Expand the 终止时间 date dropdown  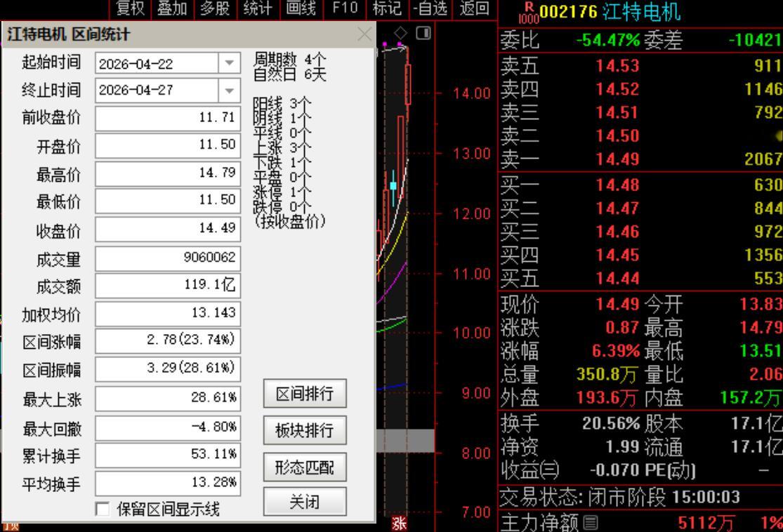(x=229, y=91)
